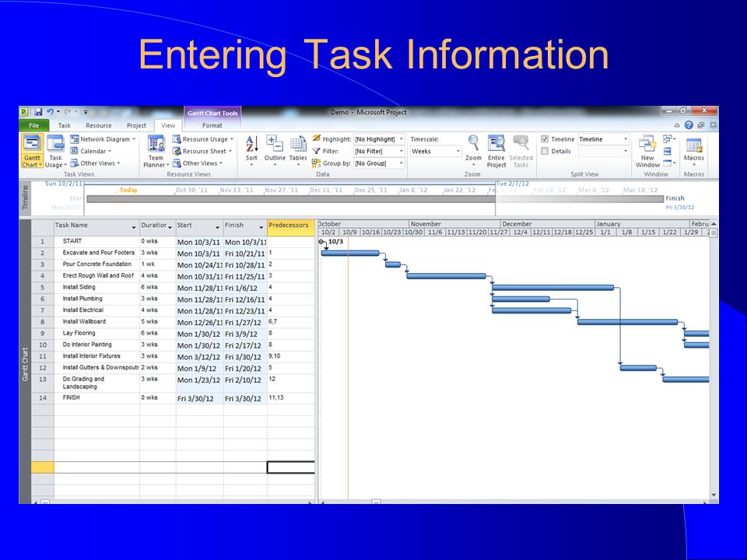Click the Finish date 'Fri 2/10/12'
747x560 pixels.
243,380
